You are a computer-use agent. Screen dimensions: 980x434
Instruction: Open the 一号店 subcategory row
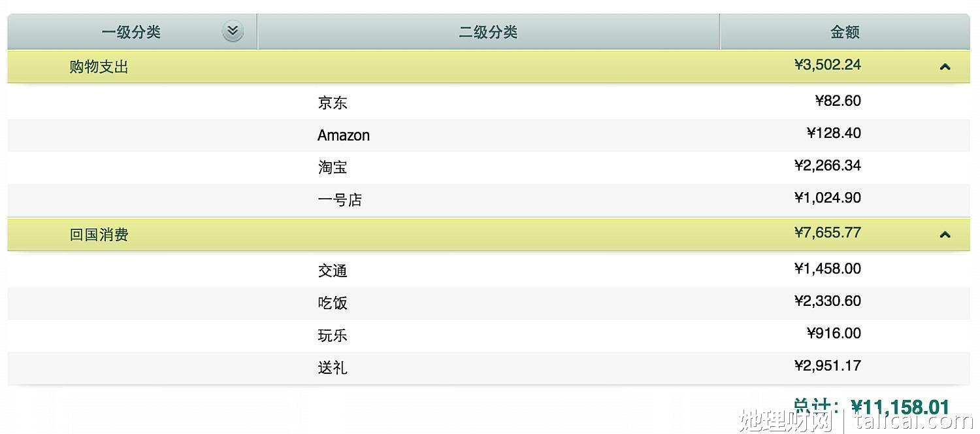[489, 200]
